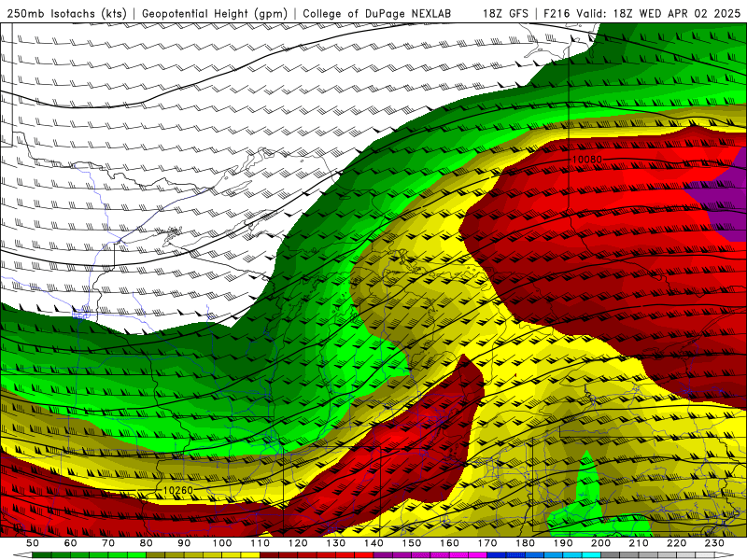Click the 60 value on the color scale
The width and height of the screenshot is (747, 560).
70,543
